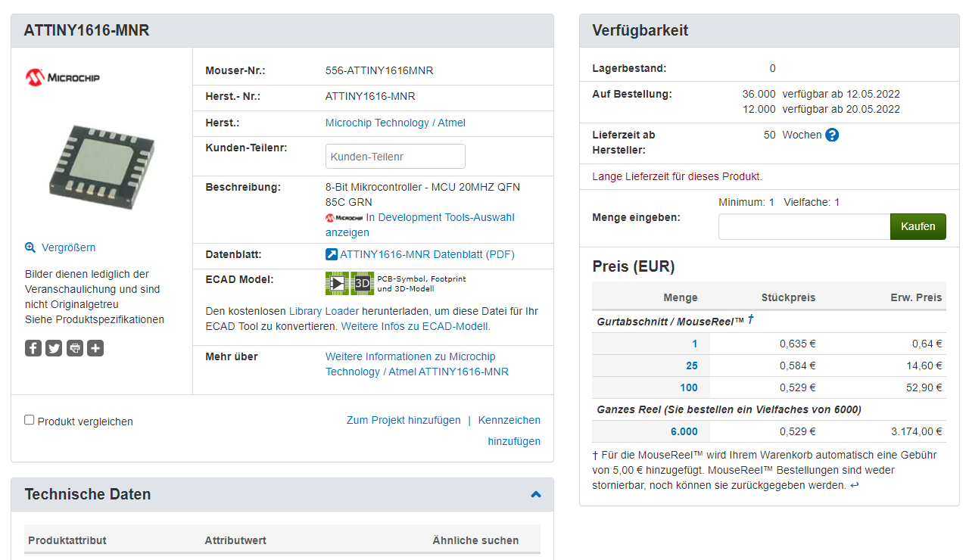
Task: Click the footnote return arrow icon
Action: (855, 486)
